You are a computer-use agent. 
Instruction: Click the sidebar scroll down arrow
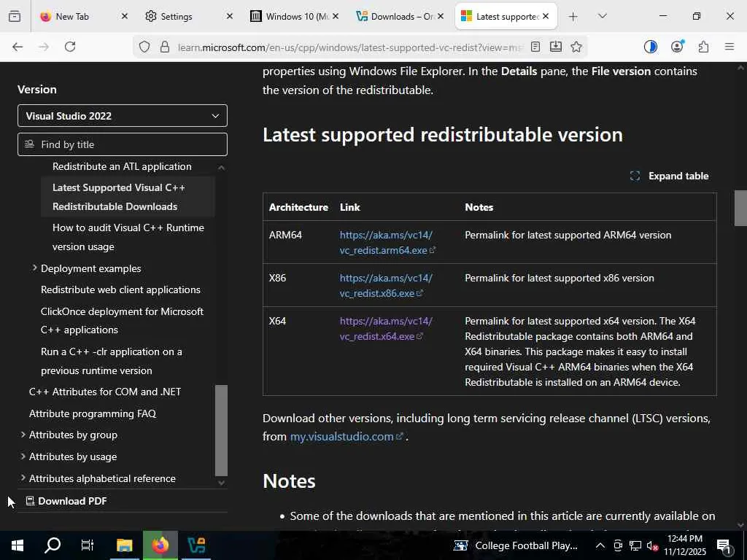[x=221, y=483]
